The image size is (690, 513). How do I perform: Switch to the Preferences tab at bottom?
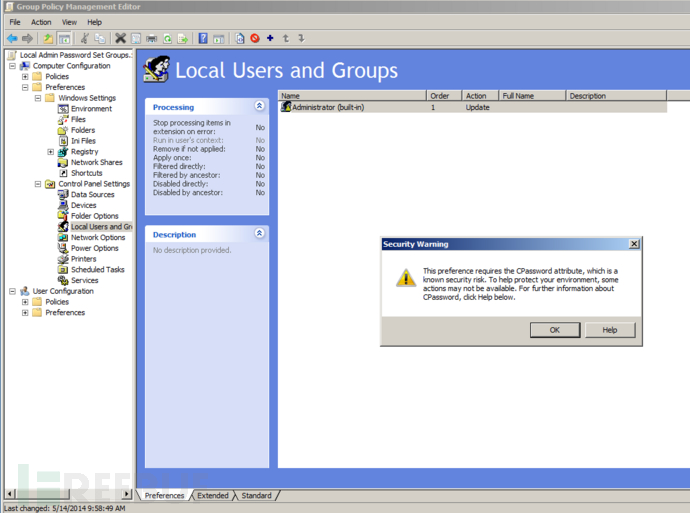tap(164, 495)
